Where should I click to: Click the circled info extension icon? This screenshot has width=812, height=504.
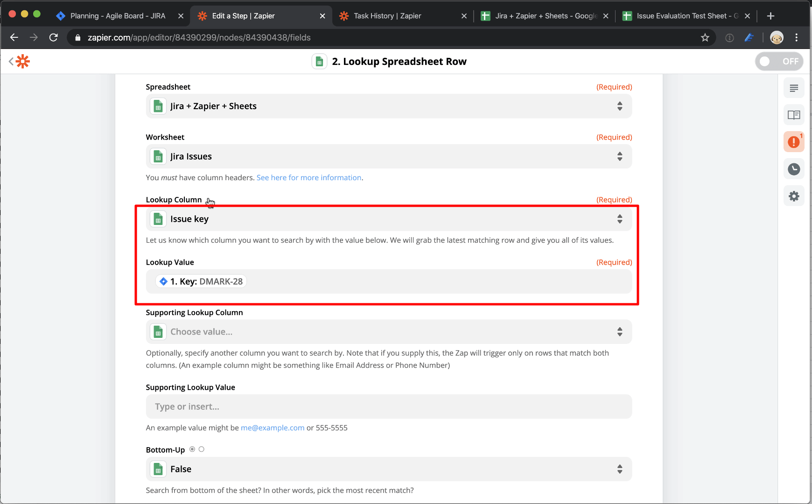pyautogui.click(x=729, y=38)
